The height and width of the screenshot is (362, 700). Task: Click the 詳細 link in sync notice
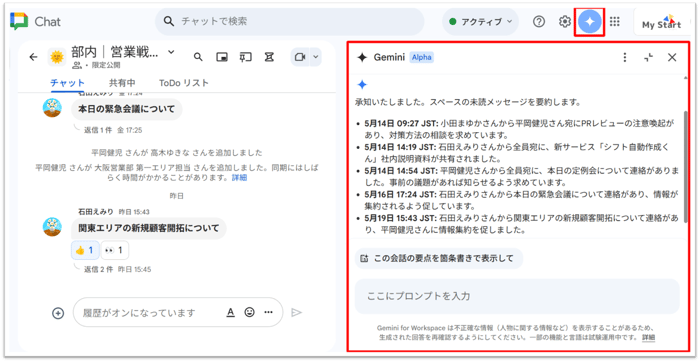(239, 178)
